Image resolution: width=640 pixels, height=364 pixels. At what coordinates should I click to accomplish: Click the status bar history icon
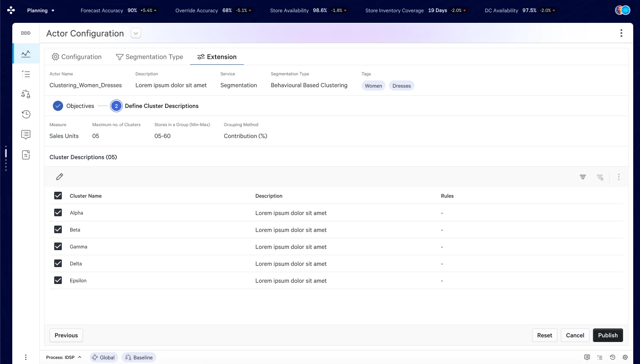(612, 357)
